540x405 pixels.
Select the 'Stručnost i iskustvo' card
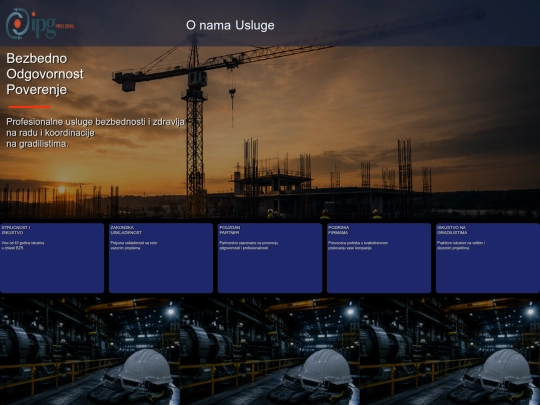52,258
